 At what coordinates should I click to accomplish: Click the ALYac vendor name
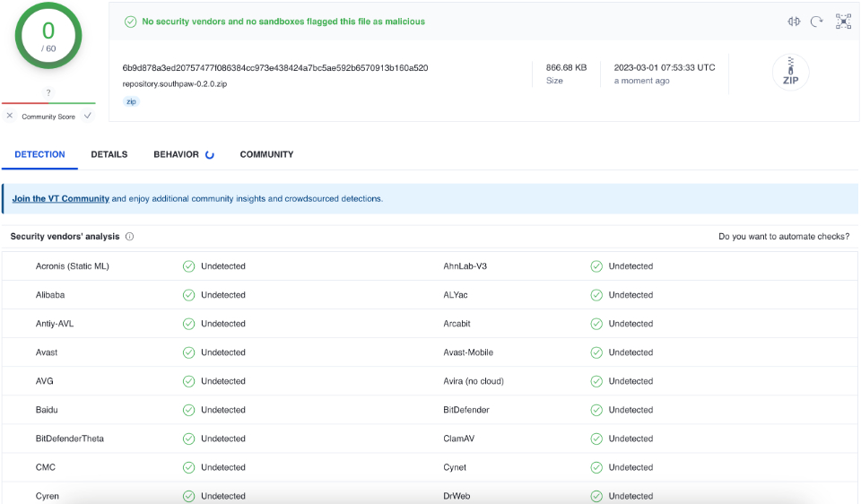pos(456,295)
